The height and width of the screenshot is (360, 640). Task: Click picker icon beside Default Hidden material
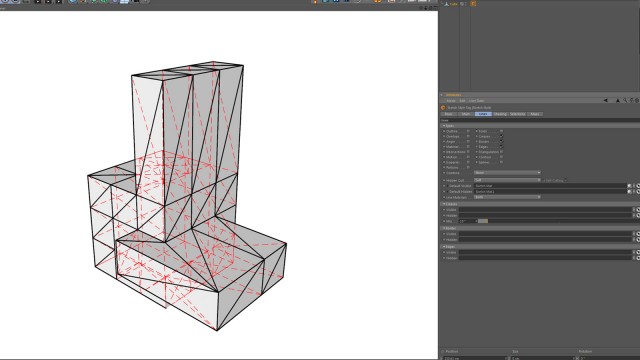tap(629, 191)
